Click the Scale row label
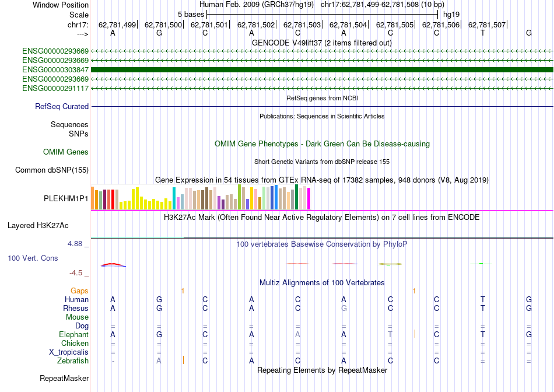The width and height of the screenshot is (554, 392). [79, 15]
